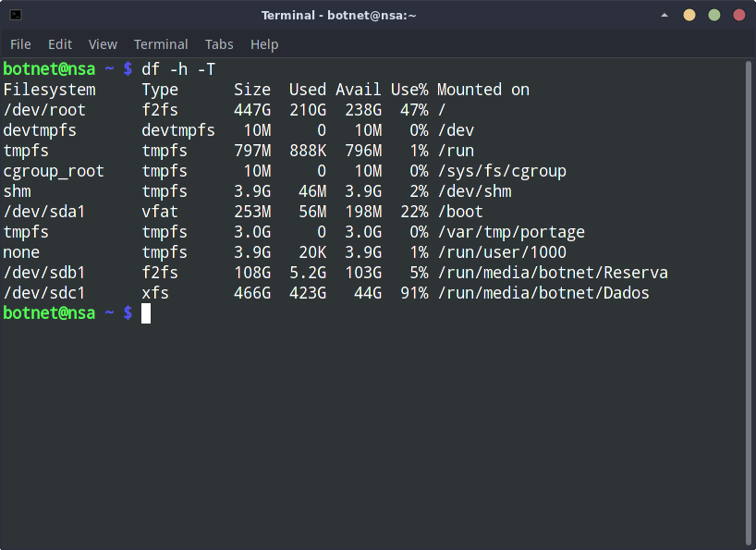This screenshot has width=756, height=550.
Task: Open the Tabs menu
Action: coord(219,44)
